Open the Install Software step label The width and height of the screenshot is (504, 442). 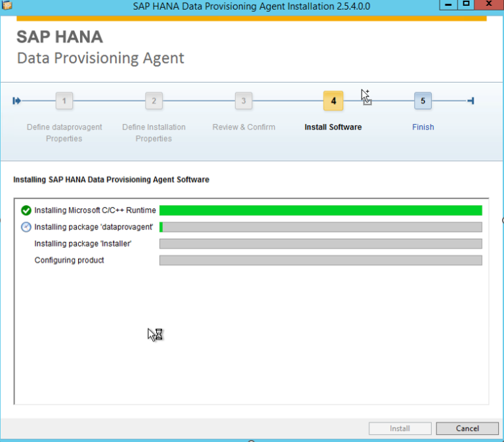333,127
